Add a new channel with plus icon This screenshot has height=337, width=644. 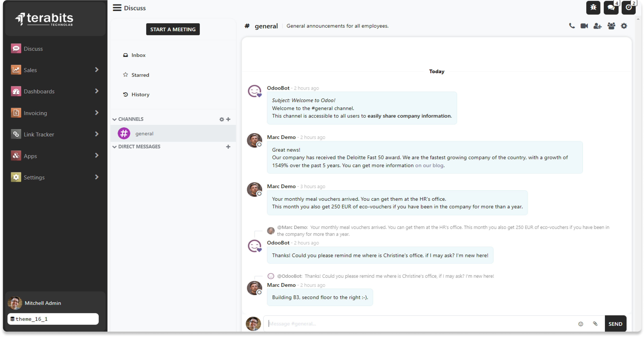(x=228, y=119)
